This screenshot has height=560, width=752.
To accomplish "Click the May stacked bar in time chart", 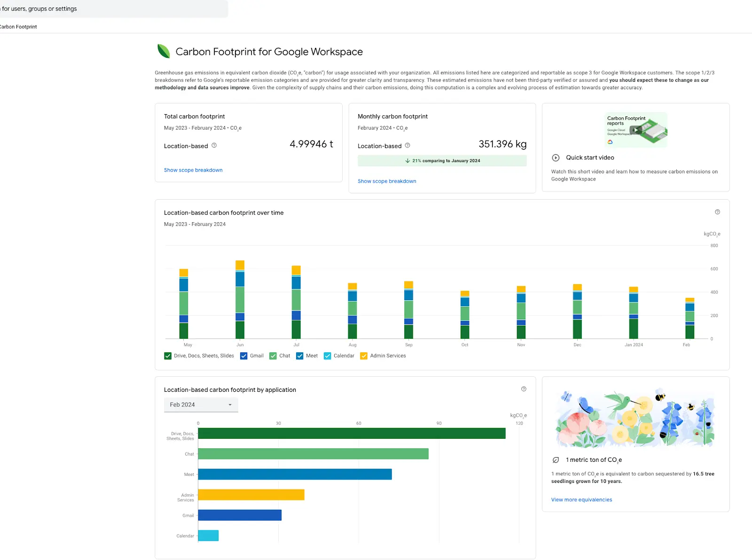I will [184, 303].
